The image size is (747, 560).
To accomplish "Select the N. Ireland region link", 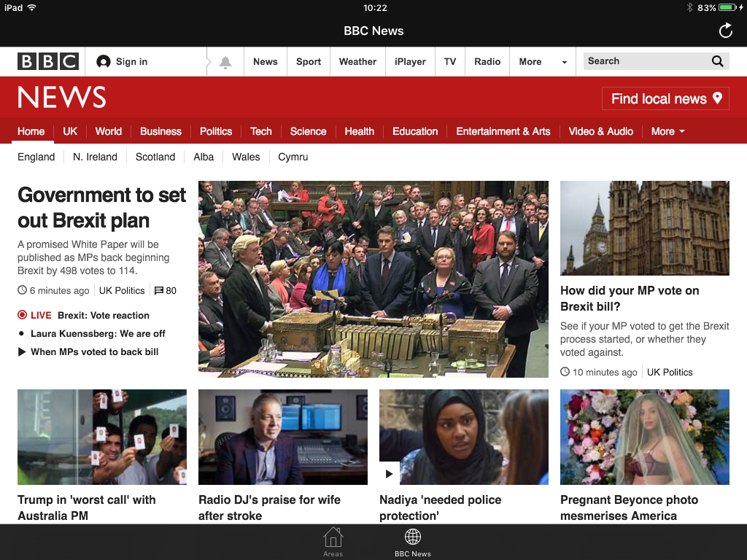I will click(x=95, y=157).
